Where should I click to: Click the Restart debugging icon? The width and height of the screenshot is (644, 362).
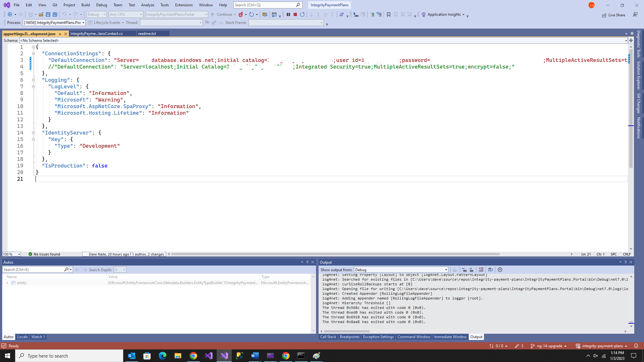[x=302, y=14]
